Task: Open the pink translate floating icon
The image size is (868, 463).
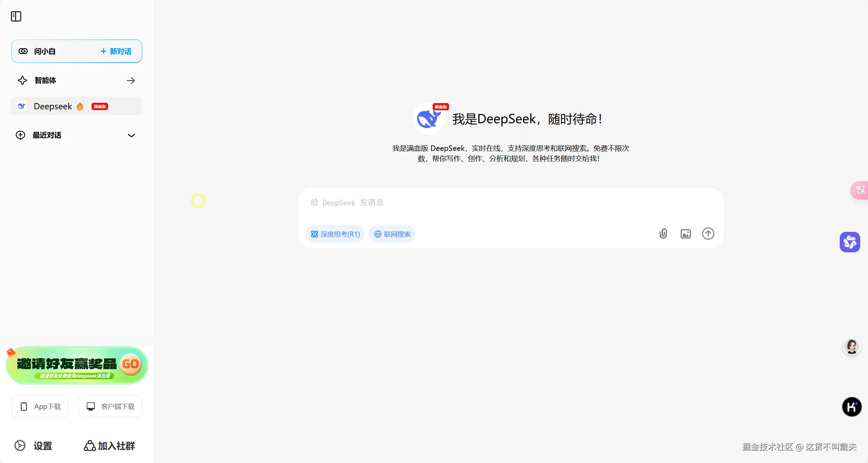Action: (x=861, y=190)
